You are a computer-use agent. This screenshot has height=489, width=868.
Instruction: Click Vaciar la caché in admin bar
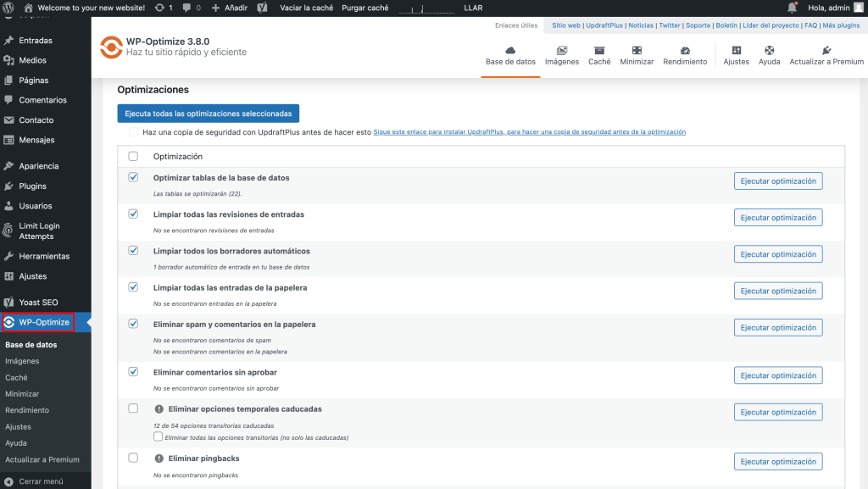[307, 8]
